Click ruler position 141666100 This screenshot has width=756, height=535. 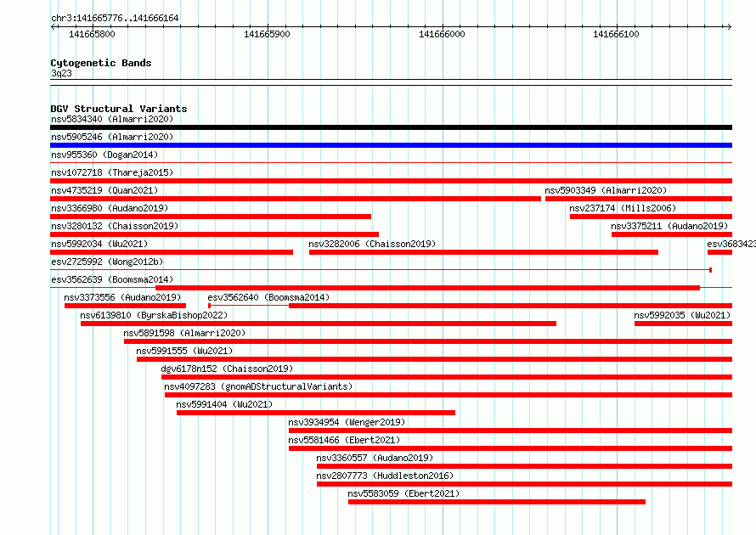point(616,34)
